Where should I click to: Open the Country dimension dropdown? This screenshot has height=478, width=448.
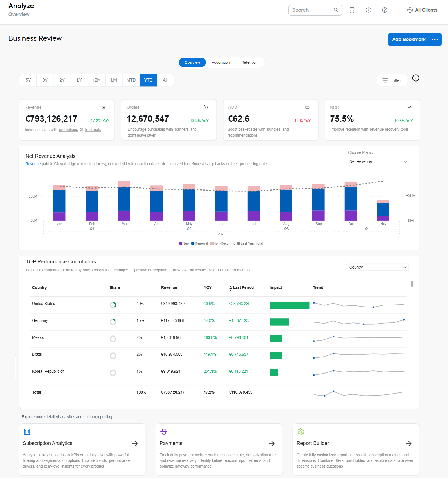pyautogui.click(x=378, y=267)
